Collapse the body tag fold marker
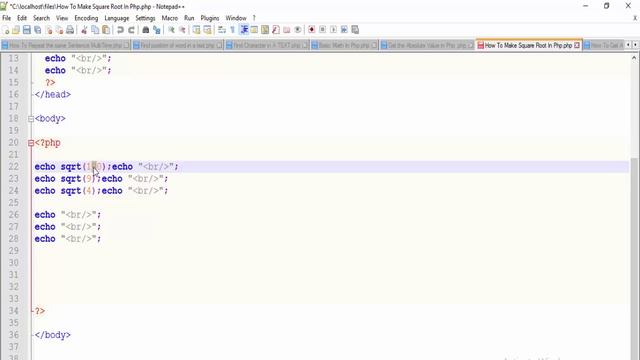This screenshot has width=640, height=360. 31,119
